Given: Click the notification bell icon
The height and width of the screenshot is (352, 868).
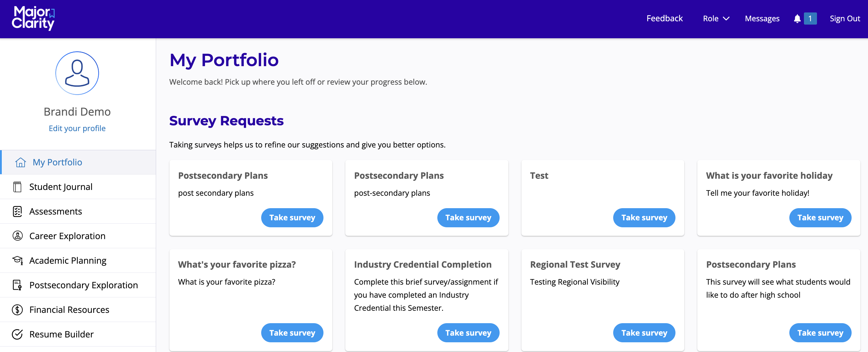Looking at the screenshot, I should click(x=797, y=19).
